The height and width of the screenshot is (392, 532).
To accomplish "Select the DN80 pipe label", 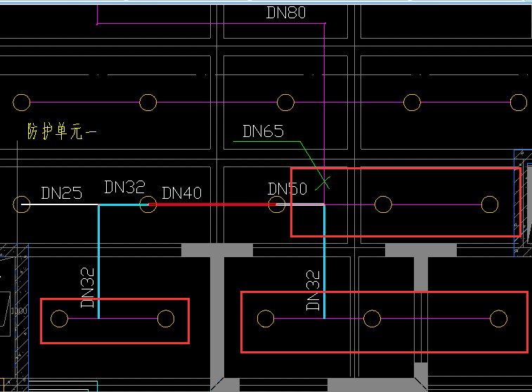I will pos(286,13).
